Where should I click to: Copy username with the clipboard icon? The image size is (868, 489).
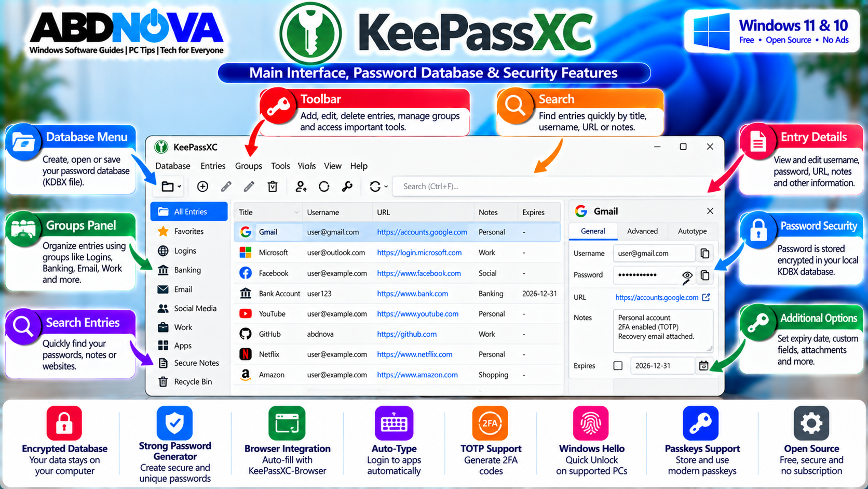click(704, 254)
